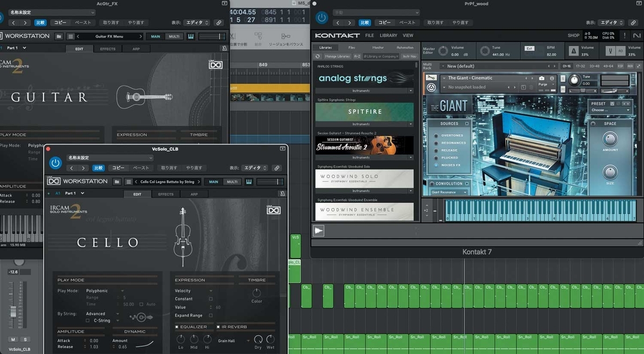Open hamburger menu in AcGtr_FX Workstation

click(71, 36)
